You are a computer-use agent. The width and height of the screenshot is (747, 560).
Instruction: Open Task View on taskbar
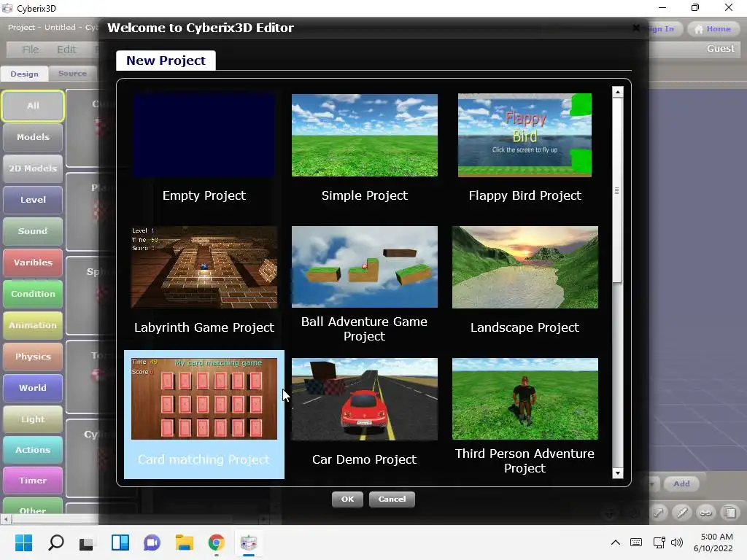point(88,542)
